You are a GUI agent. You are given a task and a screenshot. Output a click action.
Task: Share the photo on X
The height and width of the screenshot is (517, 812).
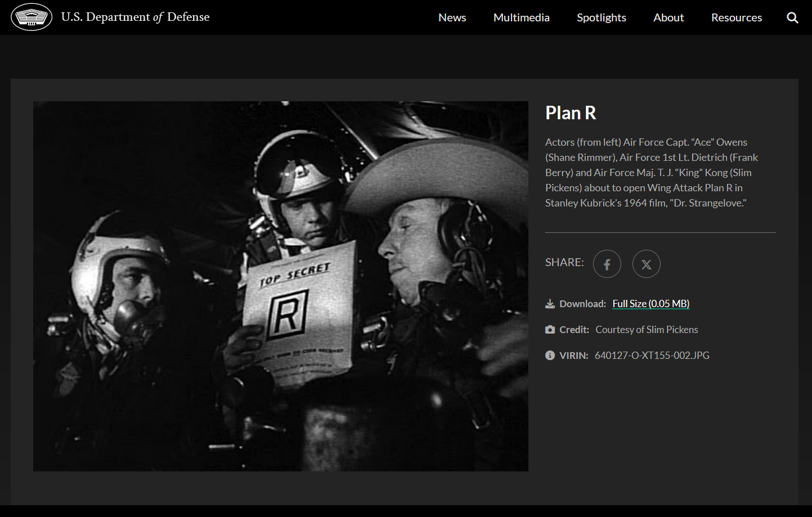pyautogui.click(x=647, y=264)
